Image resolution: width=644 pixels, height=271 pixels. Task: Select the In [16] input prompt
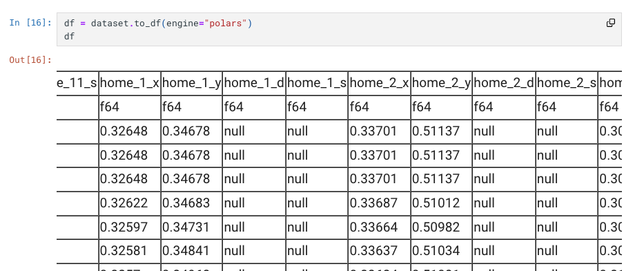coord(31,23)
